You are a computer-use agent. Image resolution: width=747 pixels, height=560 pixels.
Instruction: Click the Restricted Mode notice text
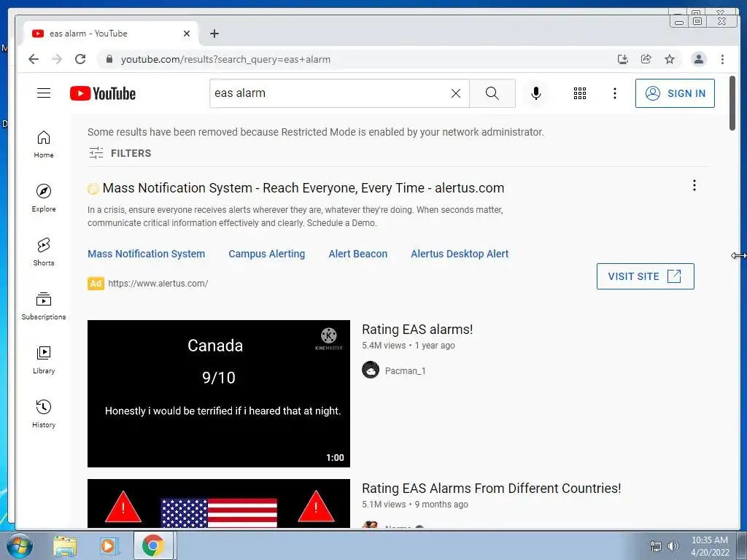(315, 132)
